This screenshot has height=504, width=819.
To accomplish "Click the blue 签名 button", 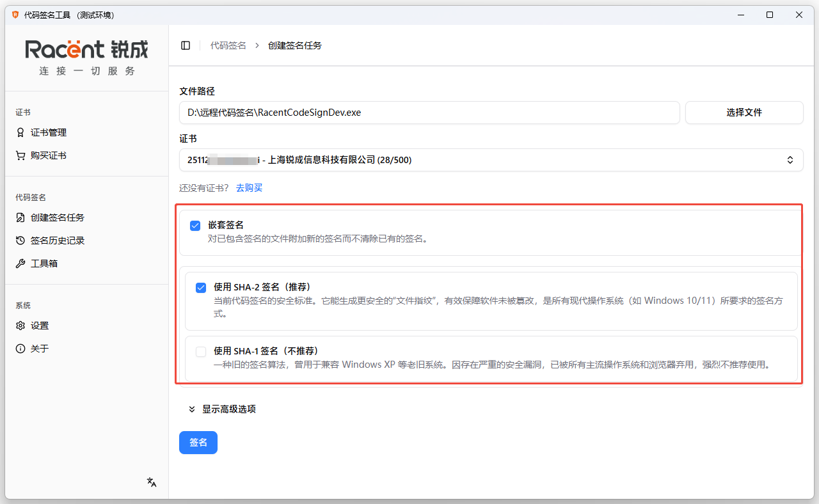I will [x=198, y=443].
